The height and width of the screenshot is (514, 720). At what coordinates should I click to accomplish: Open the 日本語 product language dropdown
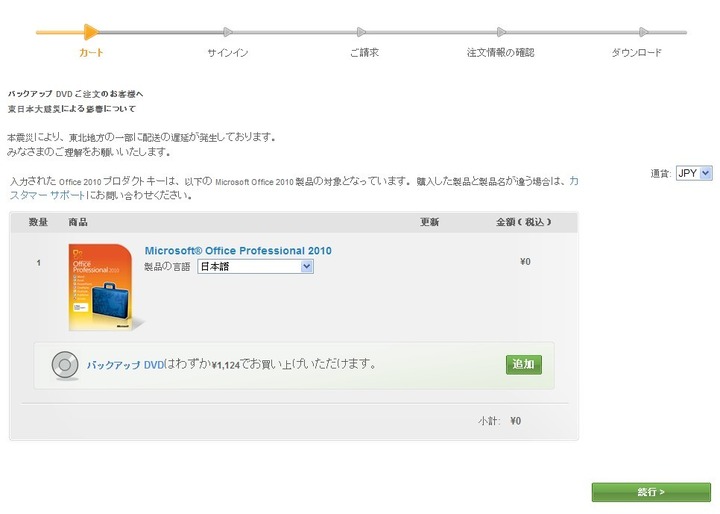point(255,266)
